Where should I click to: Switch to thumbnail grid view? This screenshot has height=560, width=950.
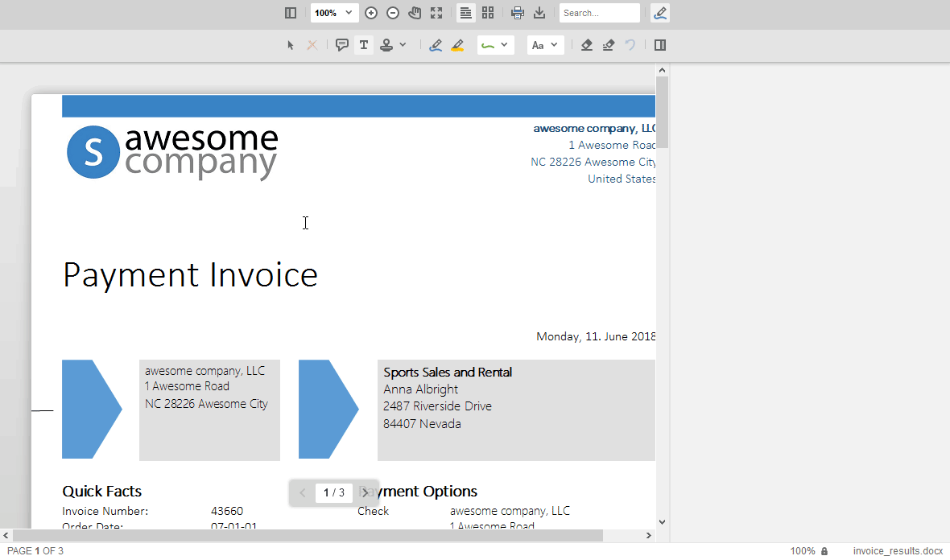click(488, 13)
